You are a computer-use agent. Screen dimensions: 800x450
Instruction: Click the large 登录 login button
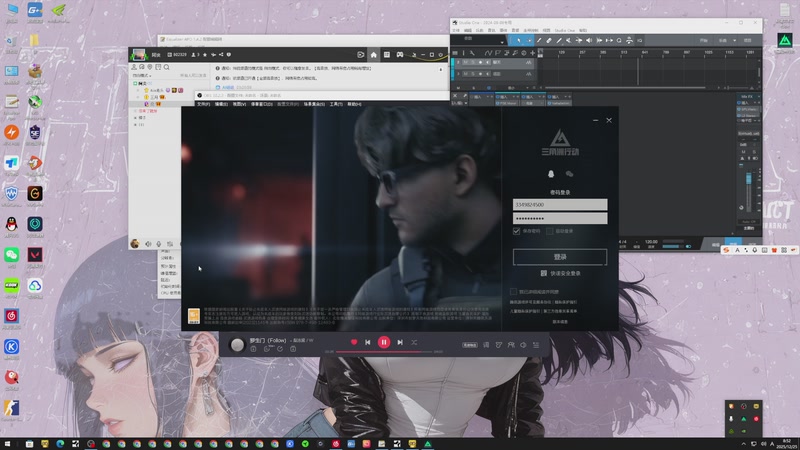(560, 257)
